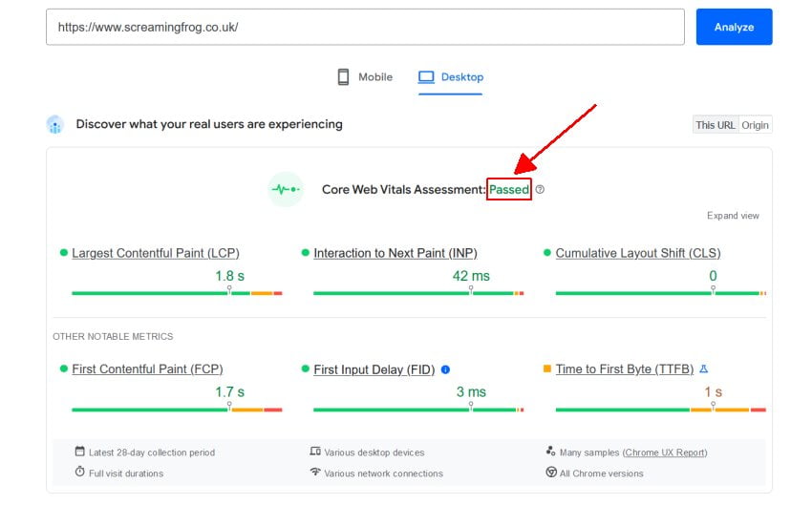Click the LCP green status dot
The image size is (812, 505).
point(64,252)
